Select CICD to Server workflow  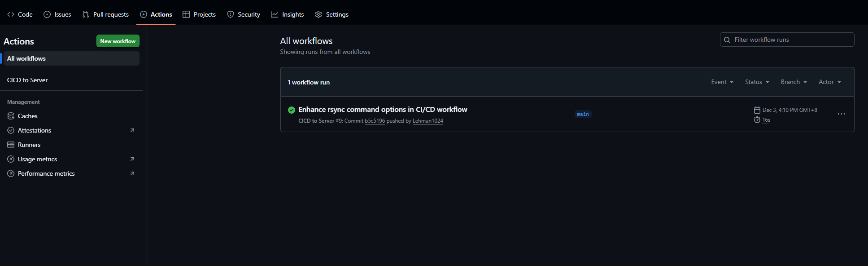[27, 80]
